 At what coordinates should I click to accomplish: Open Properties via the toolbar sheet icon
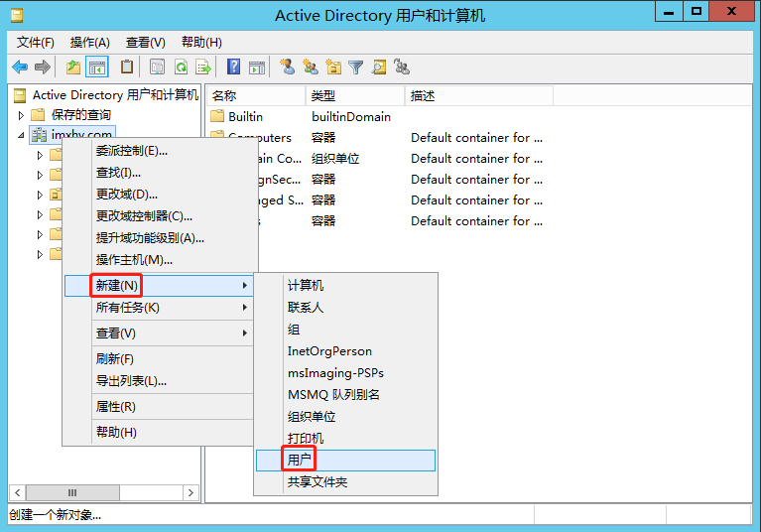[x=157, y=66]
